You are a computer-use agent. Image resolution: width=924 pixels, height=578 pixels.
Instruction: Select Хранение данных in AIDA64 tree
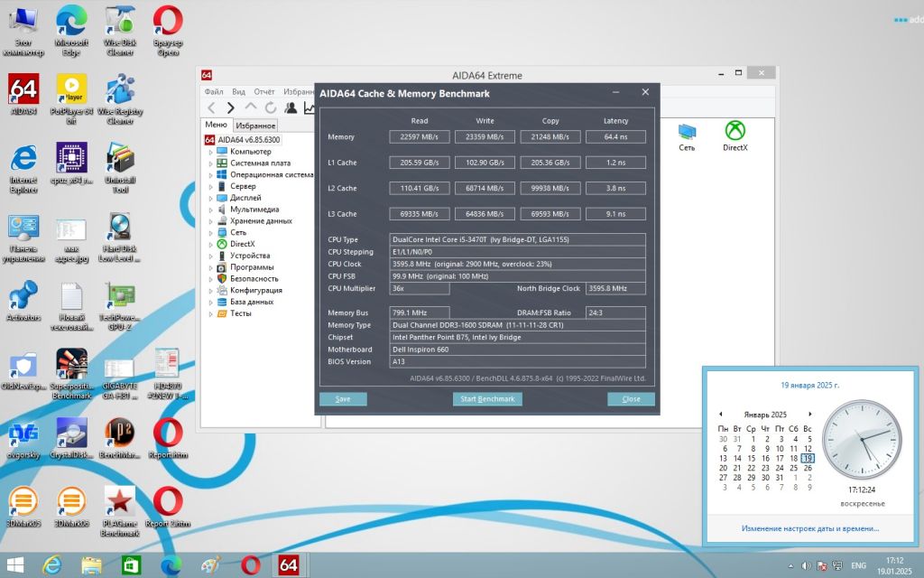pyautogui.click(x=261, y=221)
